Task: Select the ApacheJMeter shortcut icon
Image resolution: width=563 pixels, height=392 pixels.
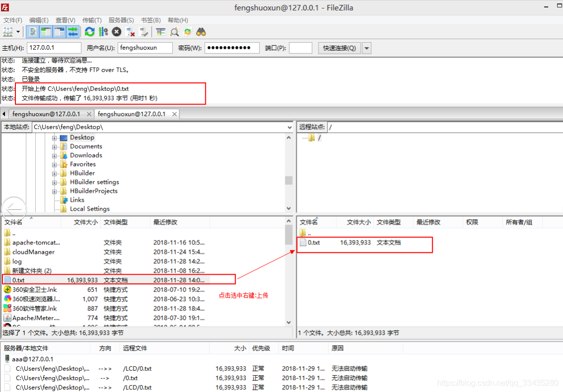Action: pos(7,317)
